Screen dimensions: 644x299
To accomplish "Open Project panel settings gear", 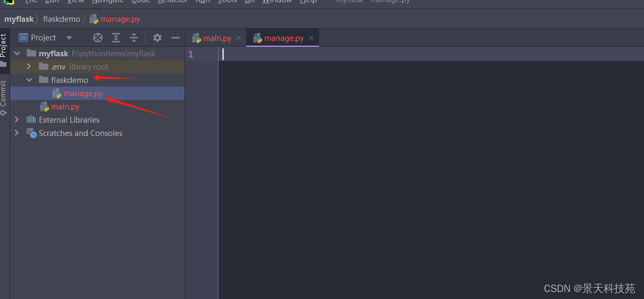I will pyautogui.click(x=157, y=38).
